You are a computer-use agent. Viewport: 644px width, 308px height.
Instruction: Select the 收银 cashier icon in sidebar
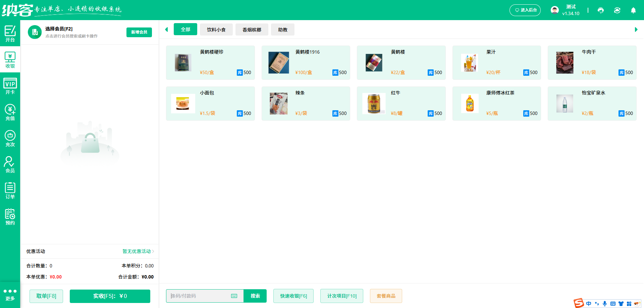pyautogui.click(x=10, y=59)
